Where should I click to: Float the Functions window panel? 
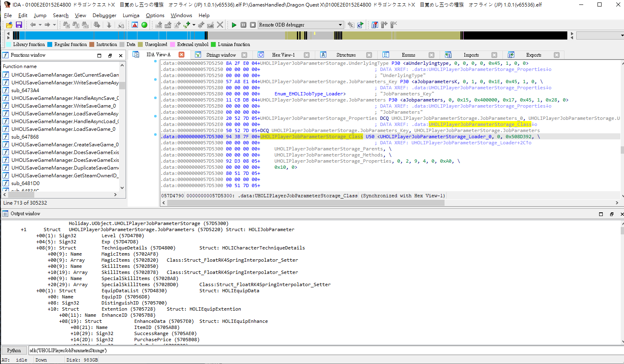click(110, 55)
